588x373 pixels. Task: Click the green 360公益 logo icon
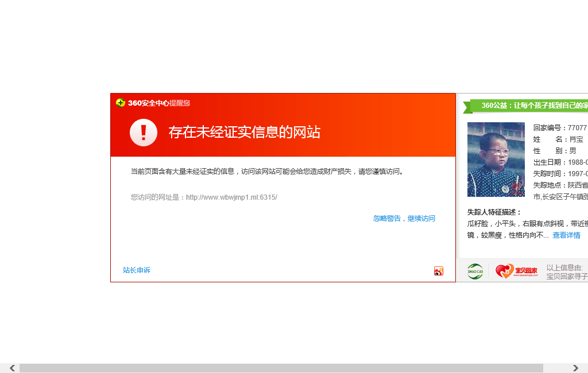(475, 271)
